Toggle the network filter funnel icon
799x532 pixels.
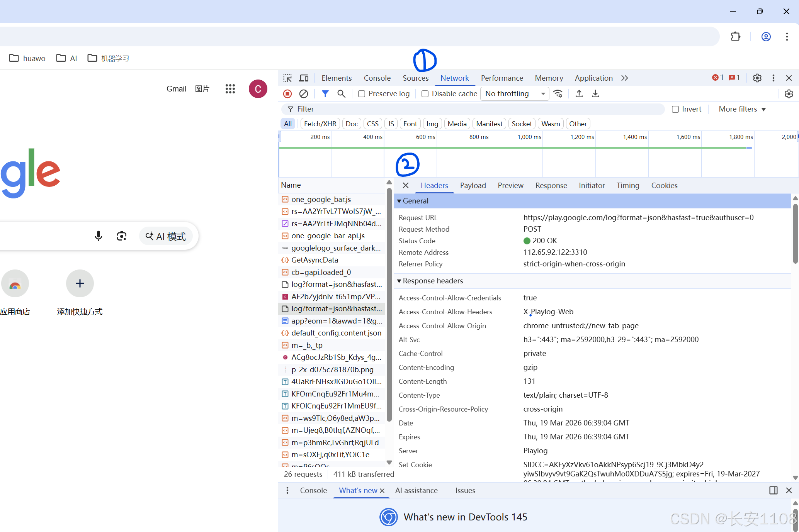click(325, 94)
